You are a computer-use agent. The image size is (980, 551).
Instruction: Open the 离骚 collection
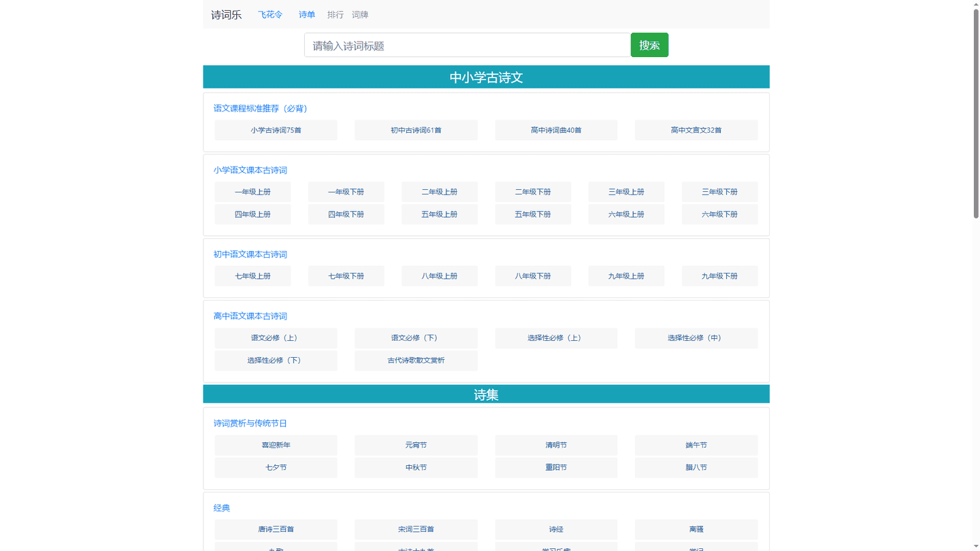[696, 529]
